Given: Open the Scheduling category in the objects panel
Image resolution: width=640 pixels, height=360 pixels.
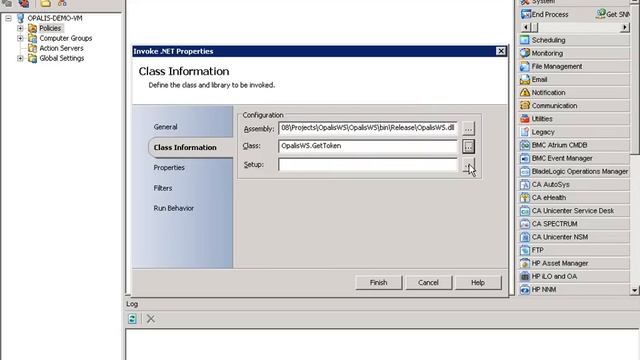Looking at the screenshot, I should (574, 40).
